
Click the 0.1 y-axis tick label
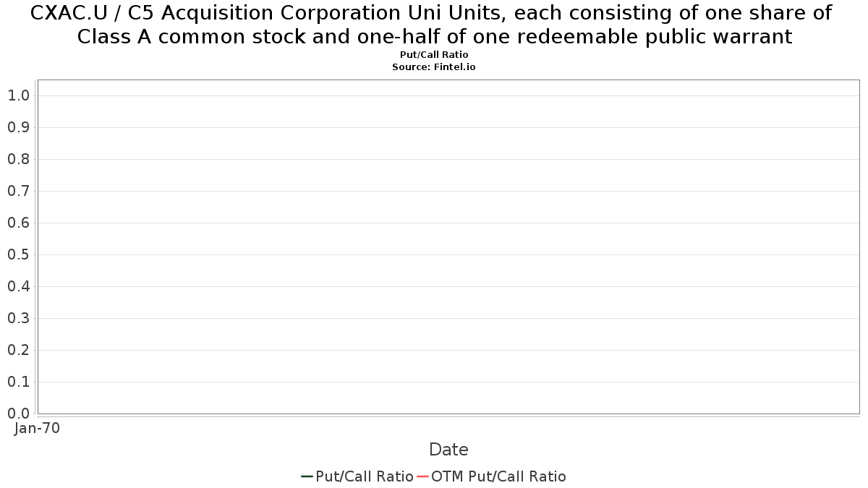click(x=18, y=382)
